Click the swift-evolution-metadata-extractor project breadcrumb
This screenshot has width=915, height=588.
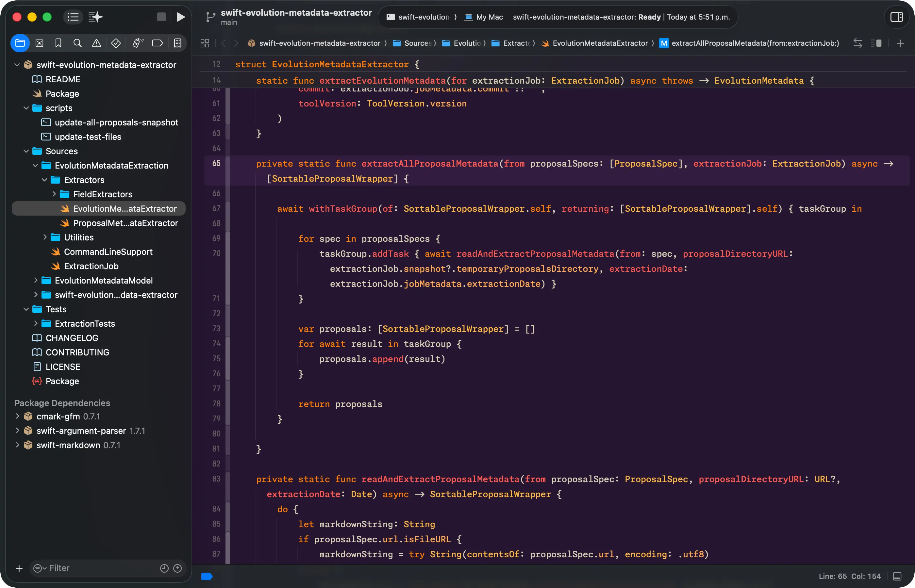pos(314,43)
